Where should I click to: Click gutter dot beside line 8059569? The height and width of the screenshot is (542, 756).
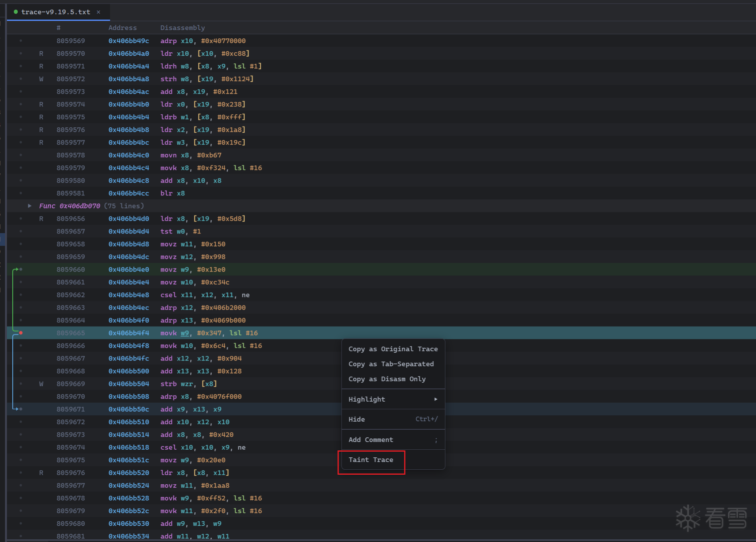(x=21, y=41)
